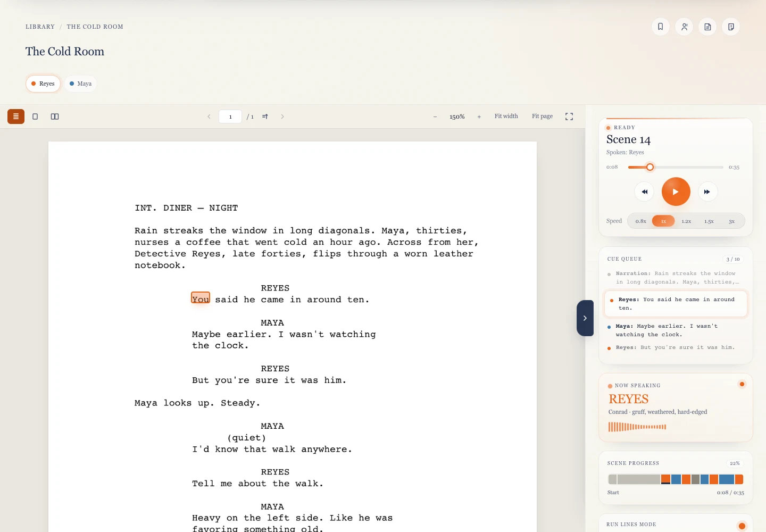This screenshot has height=532, width=766.
Task: Collapse the side panel with chevron handle
Action: [x=585, y=318]
